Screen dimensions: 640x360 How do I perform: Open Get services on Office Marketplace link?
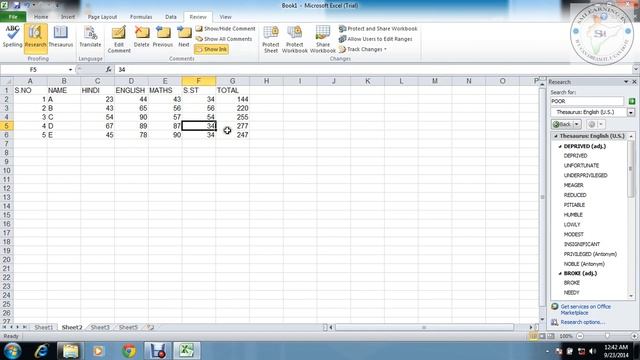point(585,309)
